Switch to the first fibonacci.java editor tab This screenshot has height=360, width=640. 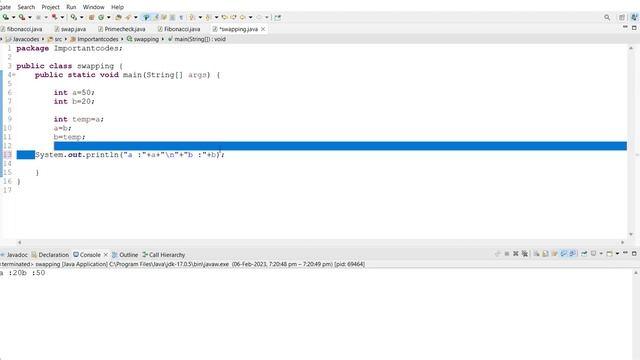21,29
